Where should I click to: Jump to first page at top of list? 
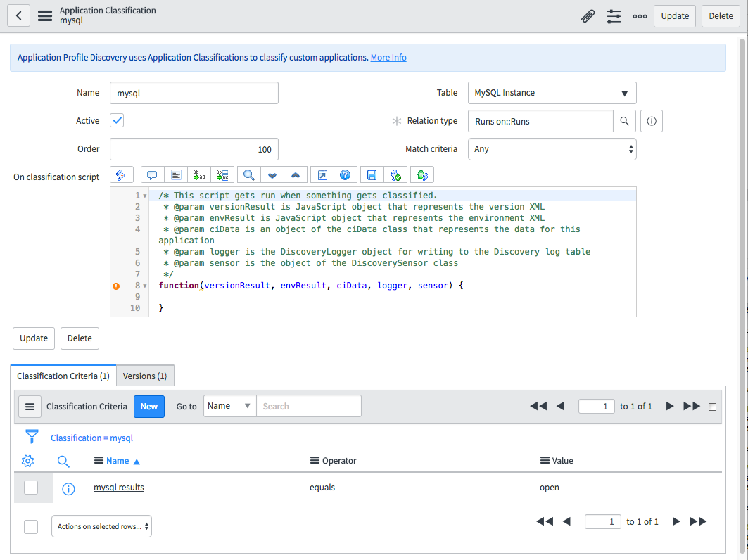[538, 407]
